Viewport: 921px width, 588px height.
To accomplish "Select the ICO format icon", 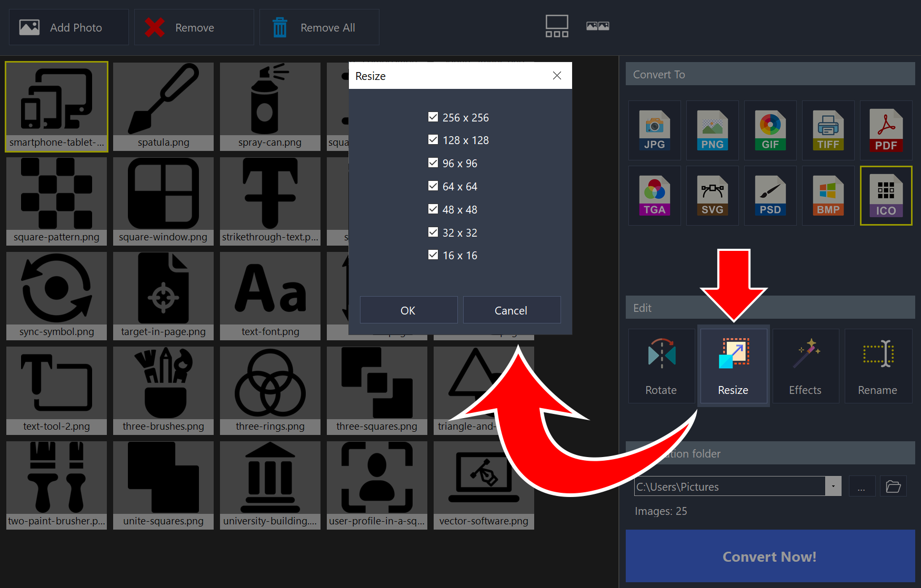I will tap(886, 196).
